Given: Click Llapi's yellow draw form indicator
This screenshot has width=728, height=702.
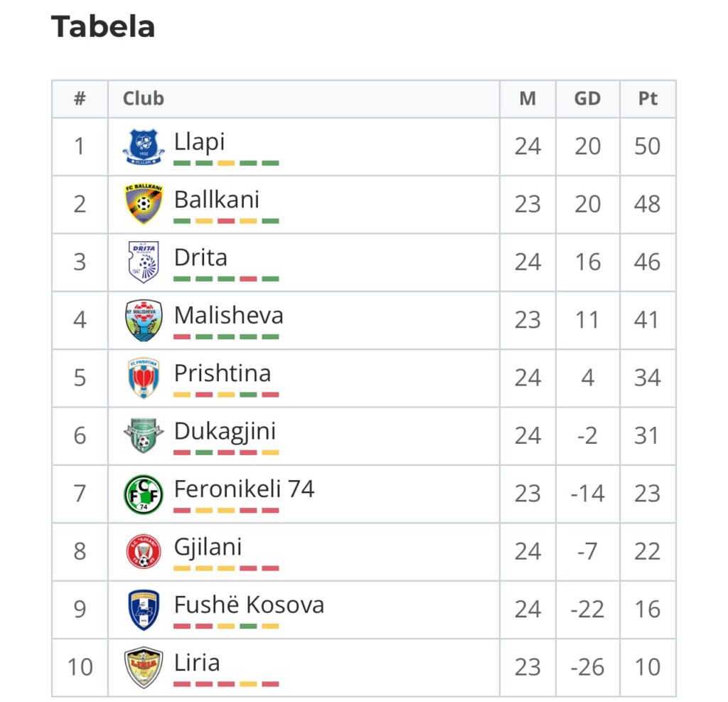Looking at the screenshot, I should click(226, 163).
